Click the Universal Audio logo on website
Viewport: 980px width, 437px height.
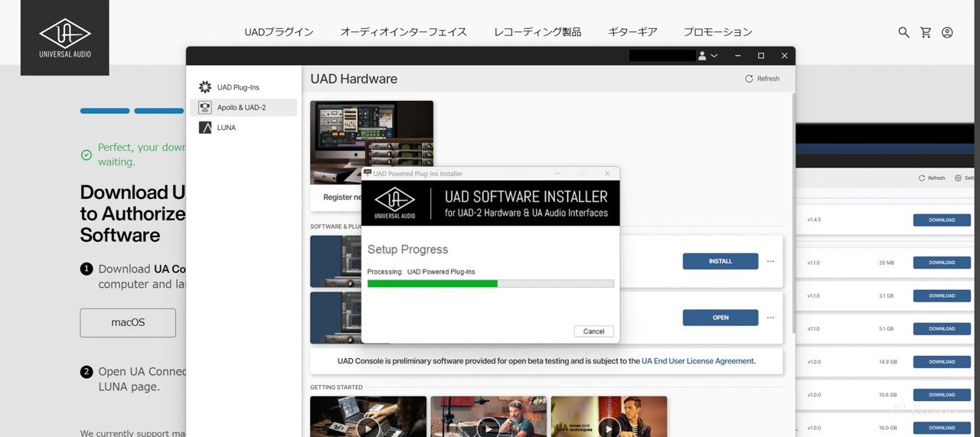click(x=65, y=38)
